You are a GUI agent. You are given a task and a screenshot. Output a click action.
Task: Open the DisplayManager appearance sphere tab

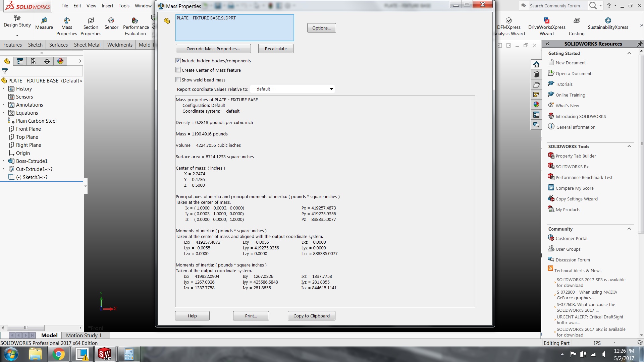(x=60, y=61)
